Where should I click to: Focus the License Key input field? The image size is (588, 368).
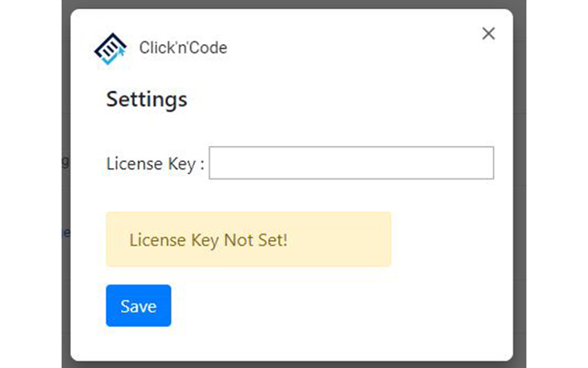click(x=351, y=163)
